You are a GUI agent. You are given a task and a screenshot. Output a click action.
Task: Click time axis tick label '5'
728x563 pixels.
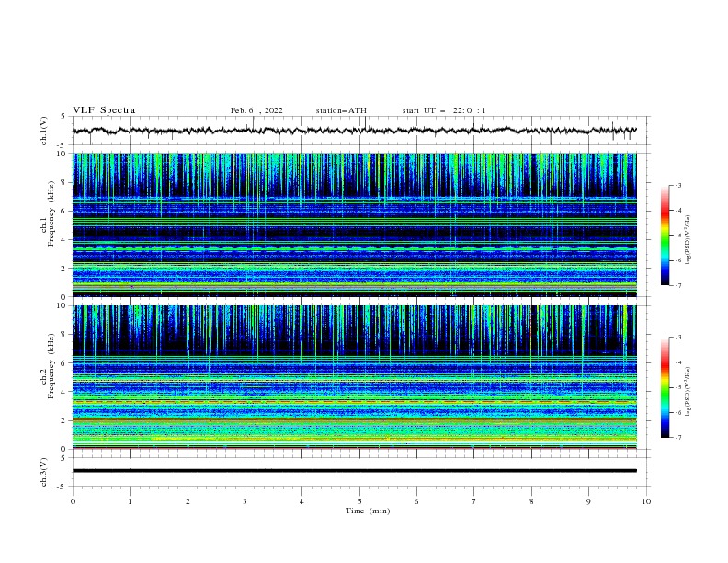point(359,501)
